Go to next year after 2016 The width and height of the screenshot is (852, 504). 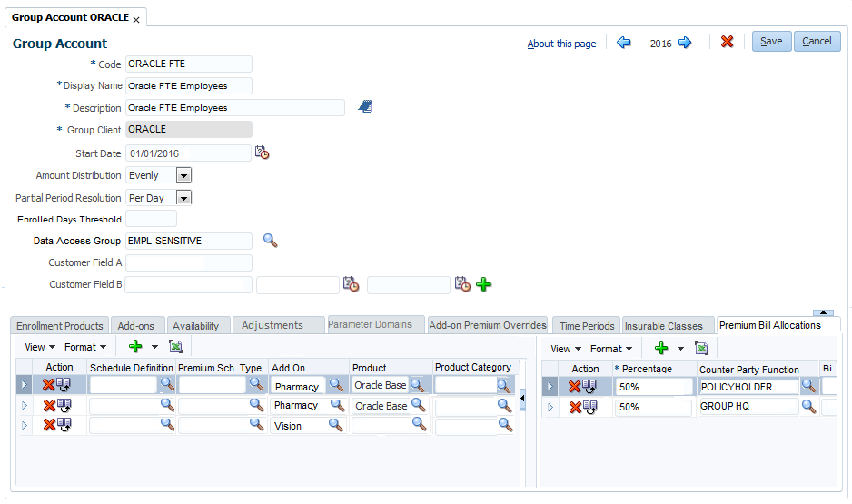point(685,43)
